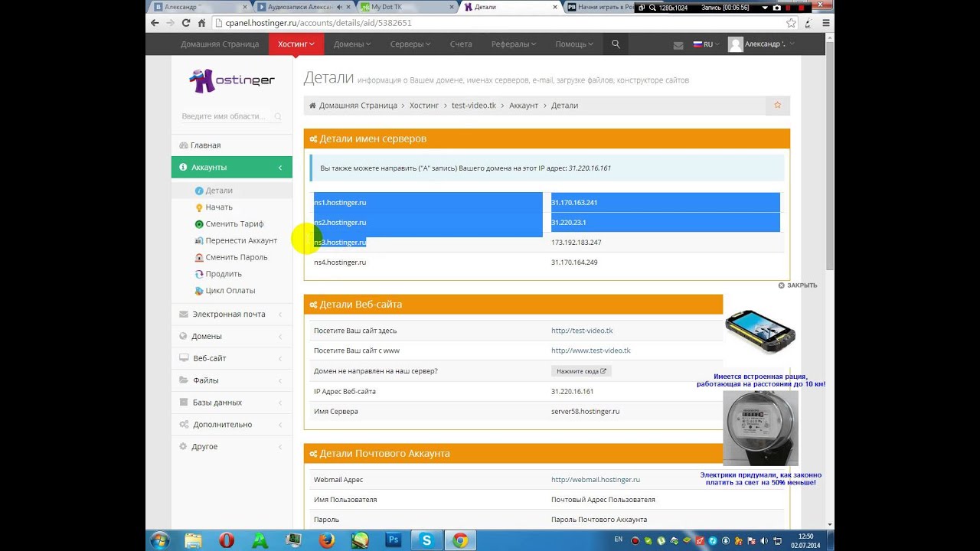Expand Другое sidebar section
Image resolution: width=980 pixels, height=551 pixels.
click(x=231, y=446)
